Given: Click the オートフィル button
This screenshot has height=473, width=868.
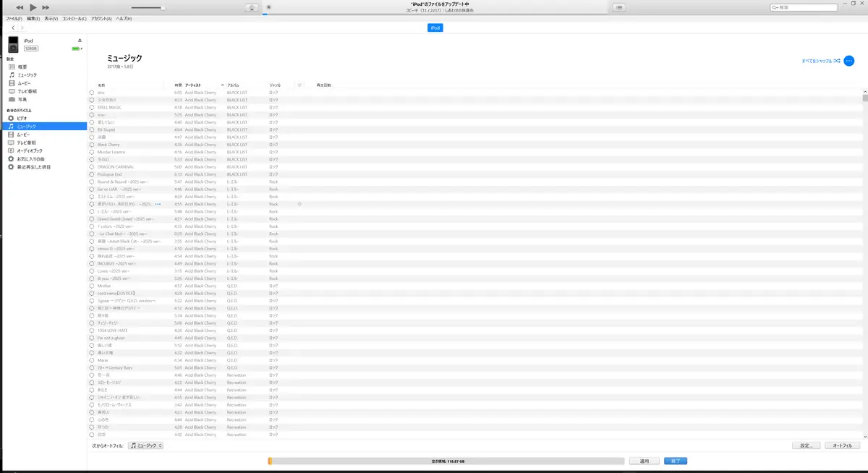Looking at the screenshot, I should [842, 446].
